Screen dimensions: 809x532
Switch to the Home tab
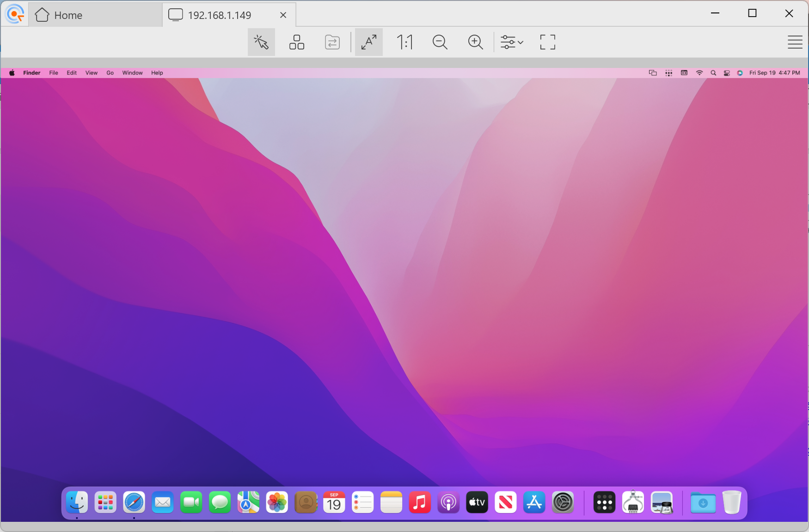point(68,14)
